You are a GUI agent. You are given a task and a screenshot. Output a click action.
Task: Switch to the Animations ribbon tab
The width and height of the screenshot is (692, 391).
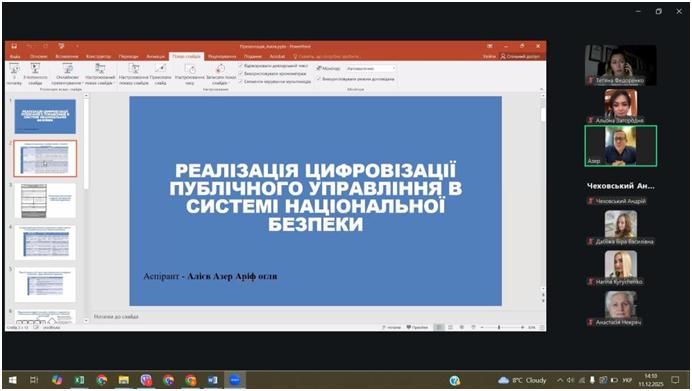point(155,56)
